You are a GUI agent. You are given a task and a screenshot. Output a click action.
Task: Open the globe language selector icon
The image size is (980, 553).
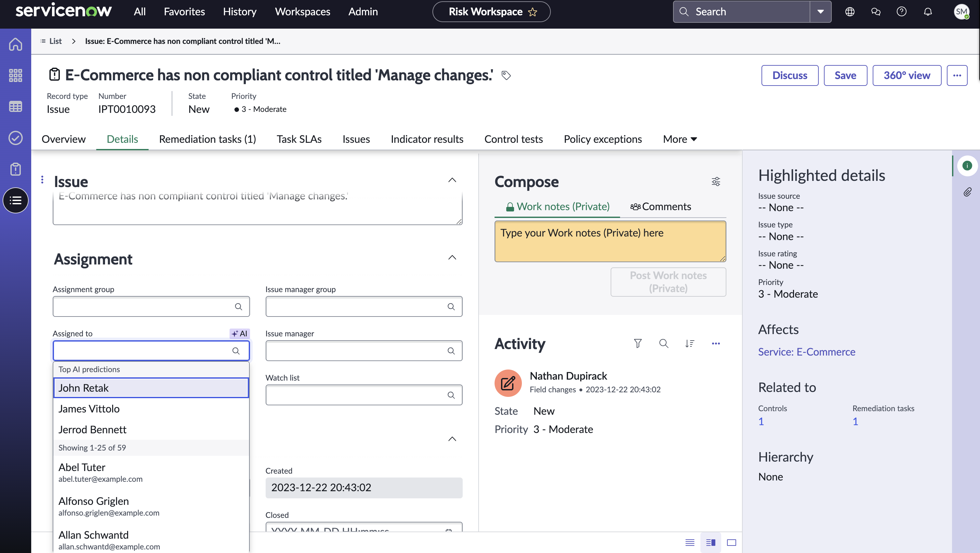tap(850, 12)
